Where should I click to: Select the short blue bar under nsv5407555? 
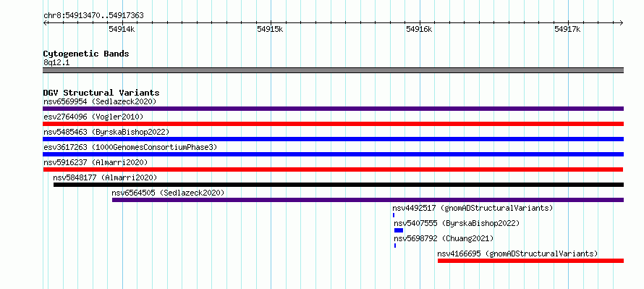[x=399, y=230]
